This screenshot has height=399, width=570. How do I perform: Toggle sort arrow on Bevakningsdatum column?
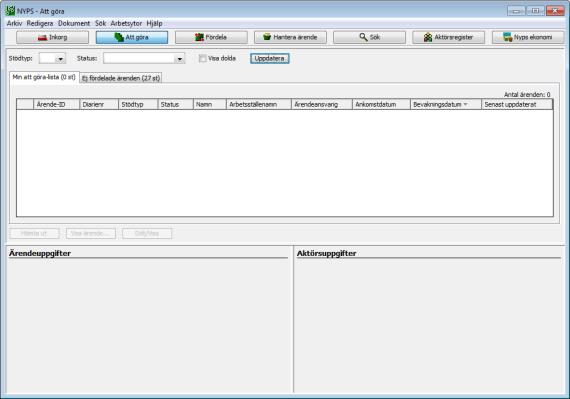pyautogui.click(x=465, y=104)
